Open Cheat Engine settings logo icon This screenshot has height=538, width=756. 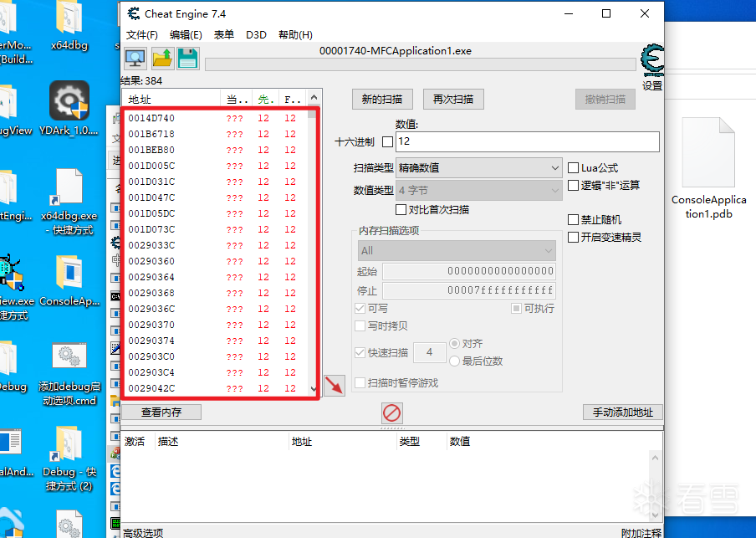651,60
